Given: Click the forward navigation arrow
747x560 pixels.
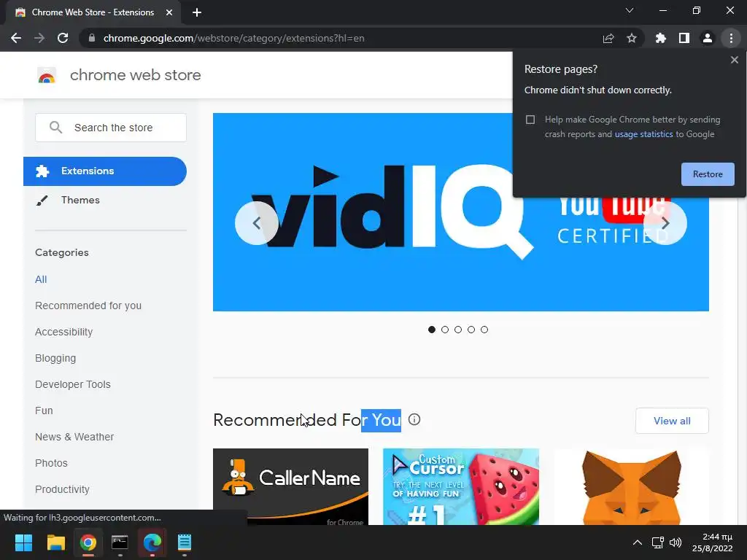Looking at the screenshot, I should coord(39,38).
